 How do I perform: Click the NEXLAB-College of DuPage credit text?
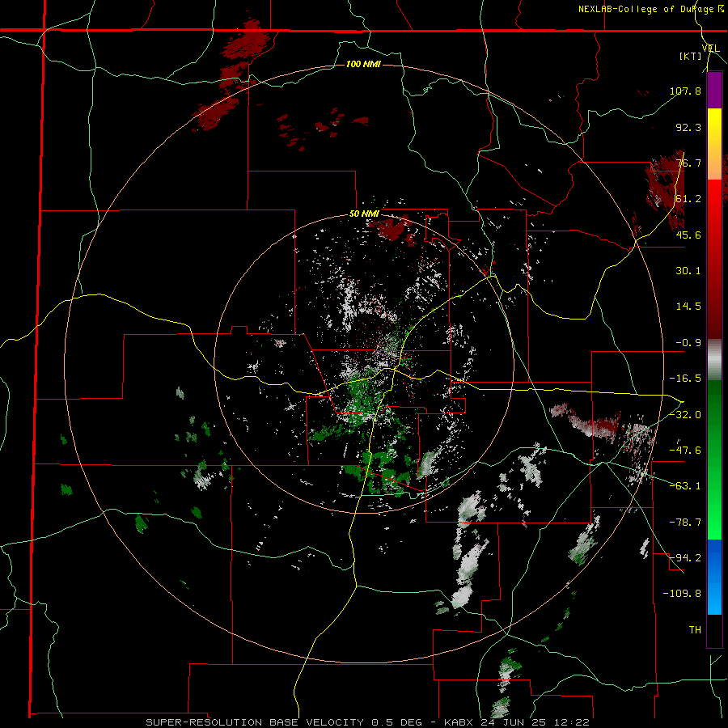click(653, 9)
